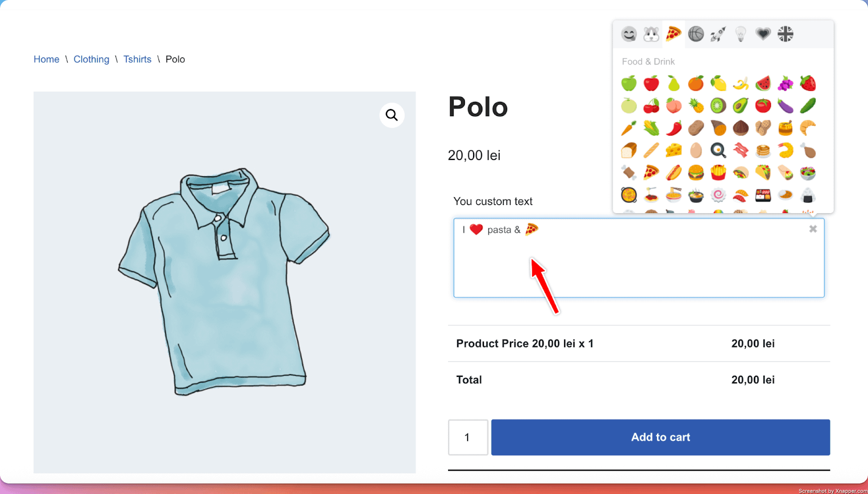Open the Tshirts breadcrumb link

point(137,59)
